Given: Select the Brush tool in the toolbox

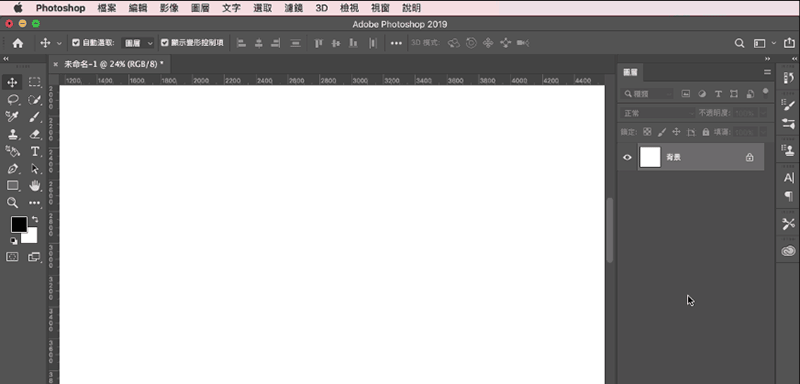Looking at the screenshot, I should [34, 117].
